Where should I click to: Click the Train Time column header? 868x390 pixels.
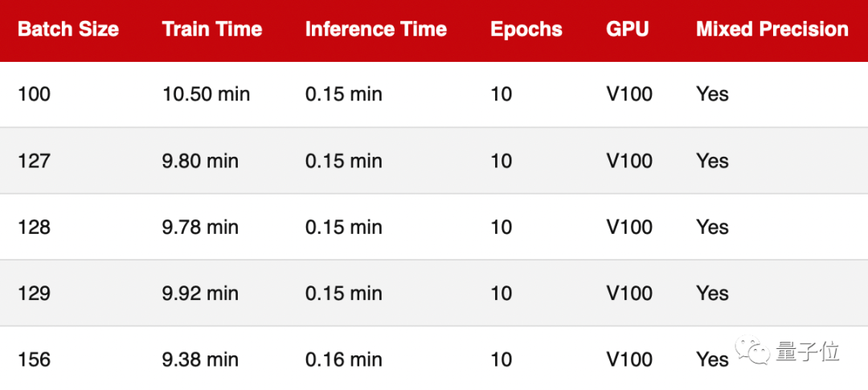tap(212, 30)
